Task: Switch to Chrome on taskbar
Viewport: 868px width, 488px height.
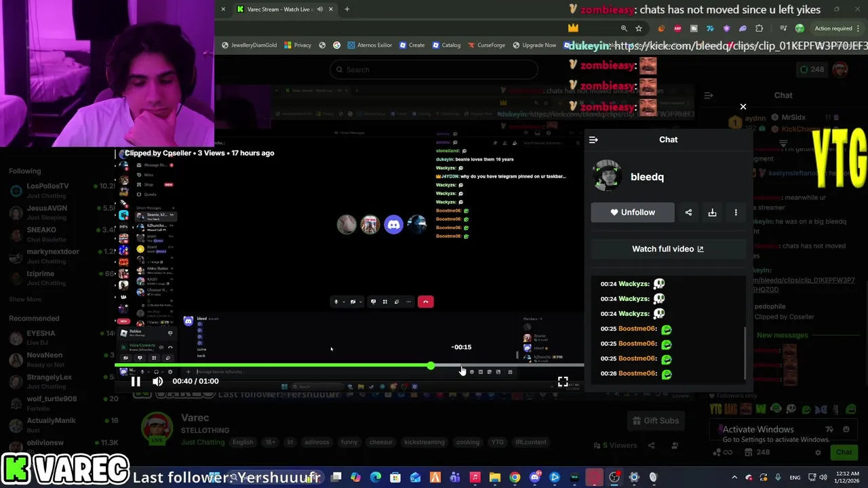Action: [x=515, y=478]
